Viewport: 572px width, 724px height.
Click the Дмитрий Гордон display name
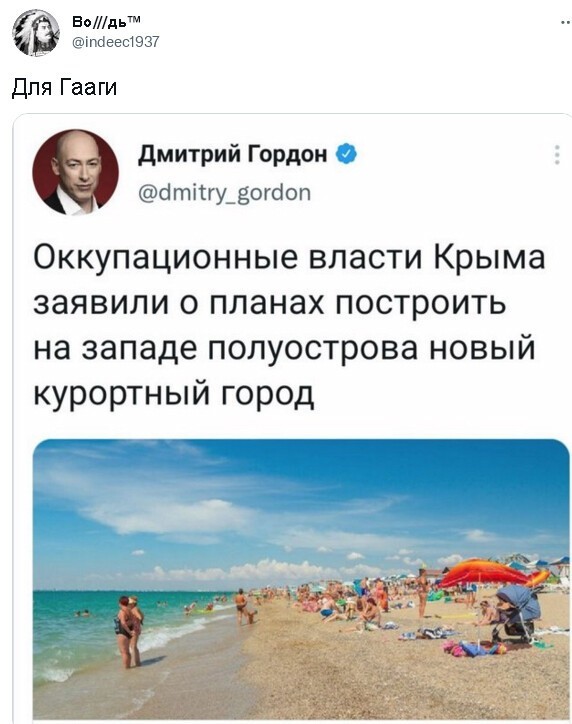tap(233, 154)
